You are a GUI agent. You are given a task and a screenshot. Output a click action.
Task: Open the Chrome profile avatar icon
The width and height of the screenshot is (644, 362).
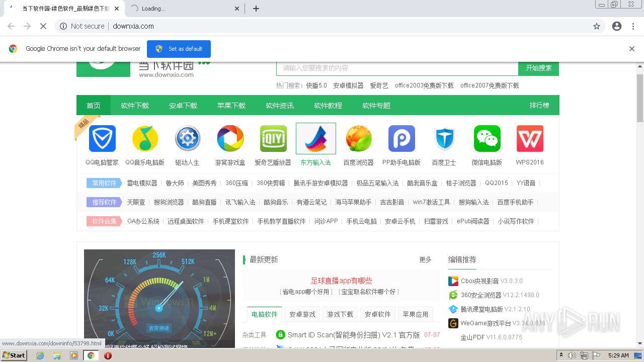[x=617, y=26]
